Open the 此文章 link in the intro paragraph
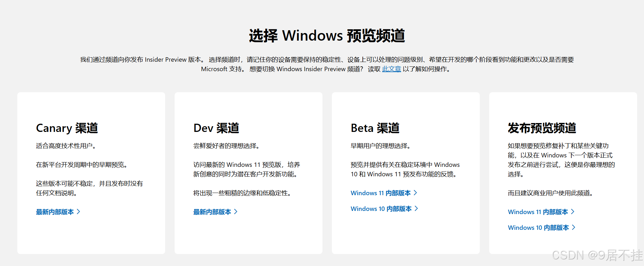Screen dimensions: 644x266 [x=391, y=69]
